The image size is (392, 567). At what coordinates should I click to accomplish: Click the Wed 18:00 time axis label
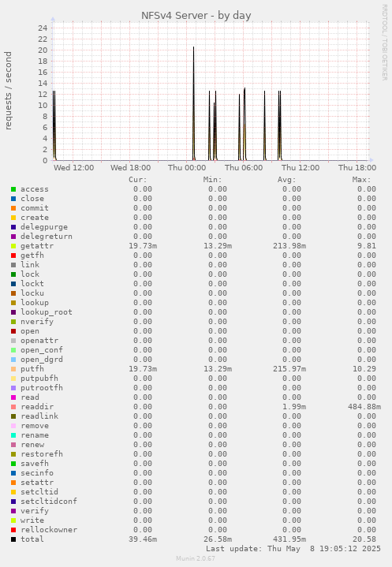pos(131,168)
